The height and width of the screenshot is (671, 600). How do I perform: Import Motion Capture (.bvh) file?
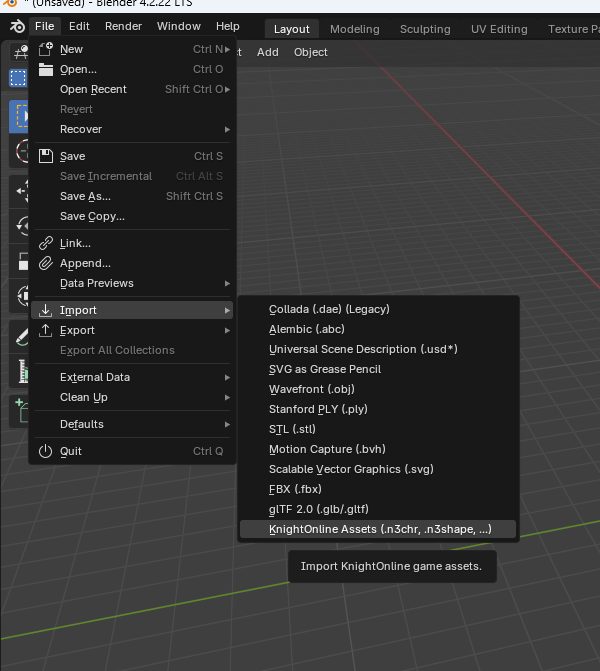point(378,449)
